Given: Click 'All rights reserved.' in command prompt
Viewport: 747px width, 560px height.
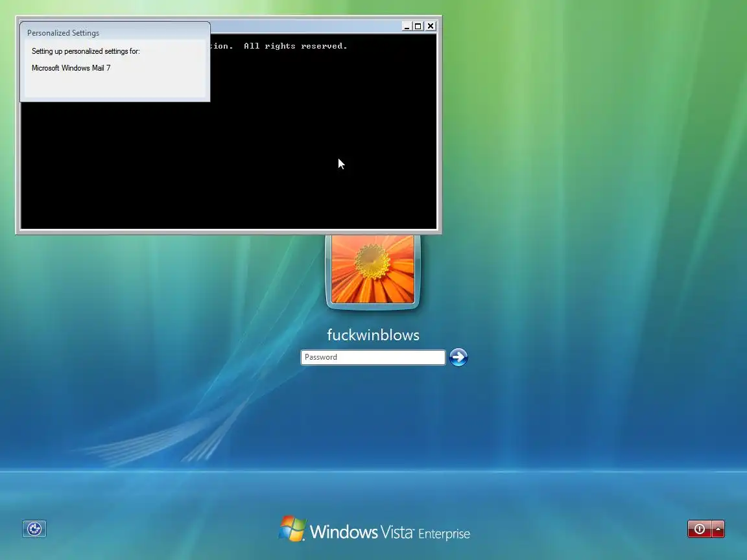Looking at the screenshot, I should (296, 46).
